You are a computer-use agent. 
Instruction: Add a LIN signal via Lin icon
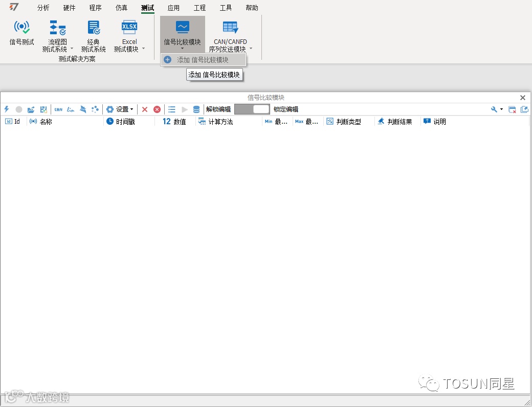[71, 109]
